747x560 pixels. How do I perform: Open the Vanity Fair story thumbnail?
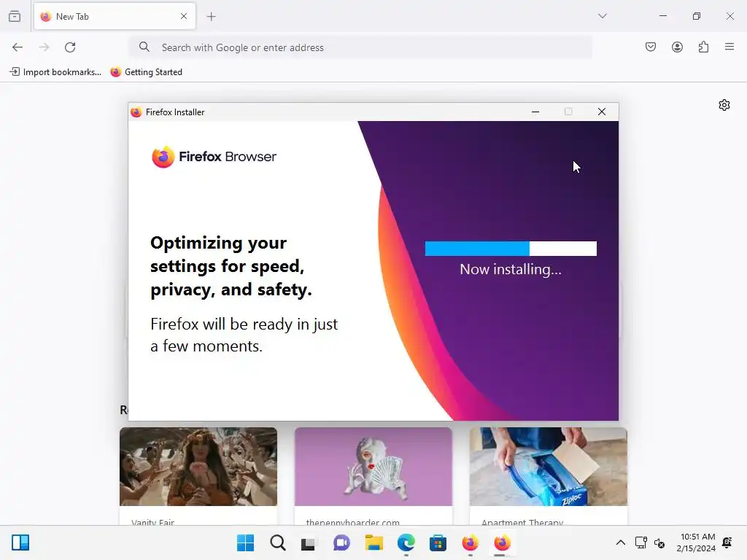pos(198,467)
